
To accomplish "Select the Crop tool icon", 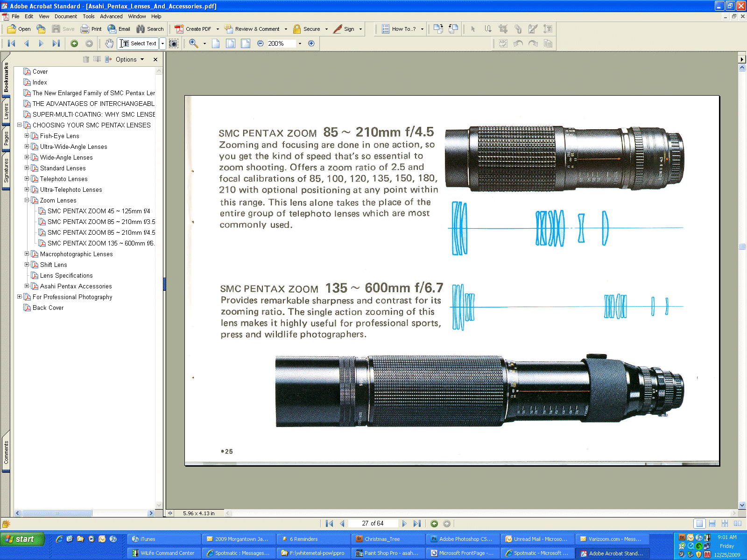I will tap(503, 29).
